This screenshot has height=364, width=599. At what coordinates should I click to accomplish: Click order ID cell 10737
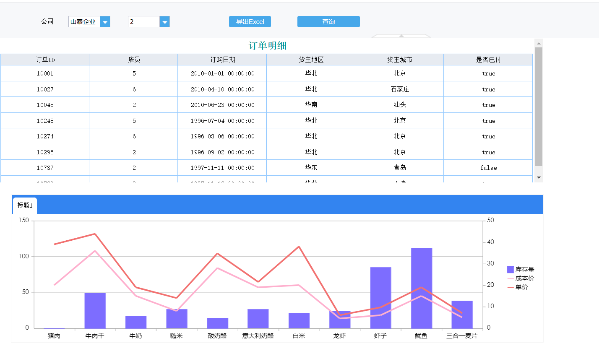(45, 168)
